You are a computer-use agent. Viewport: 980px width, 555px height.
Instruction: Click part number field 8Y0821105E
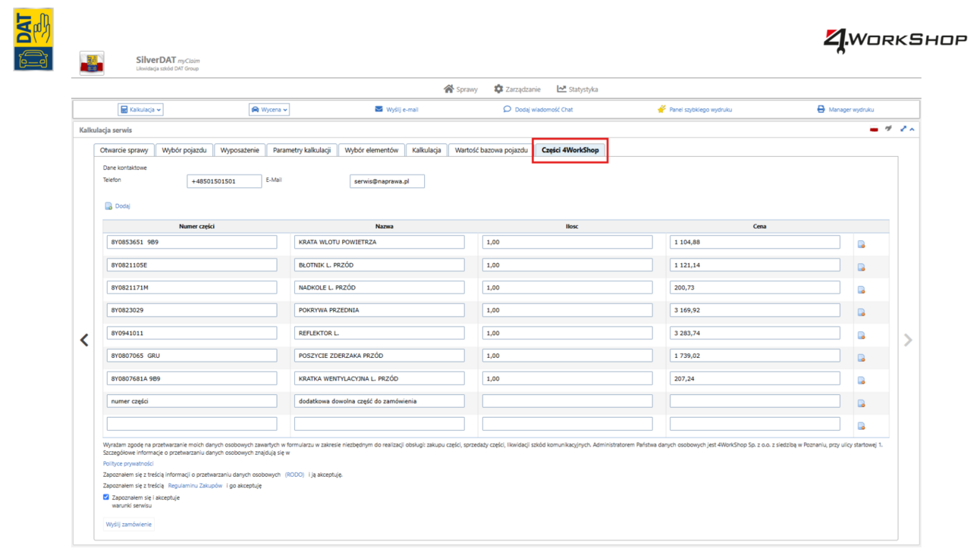[192, 265]
